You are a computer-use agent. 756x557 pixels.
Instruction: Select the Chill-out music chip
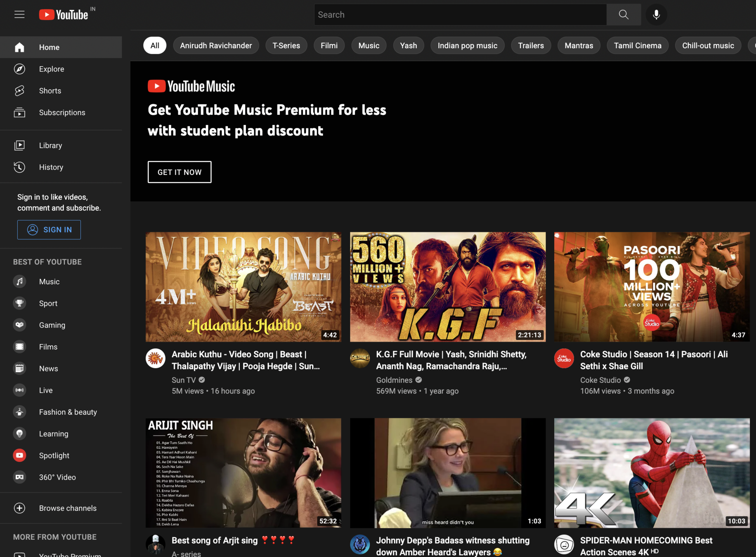708,45
